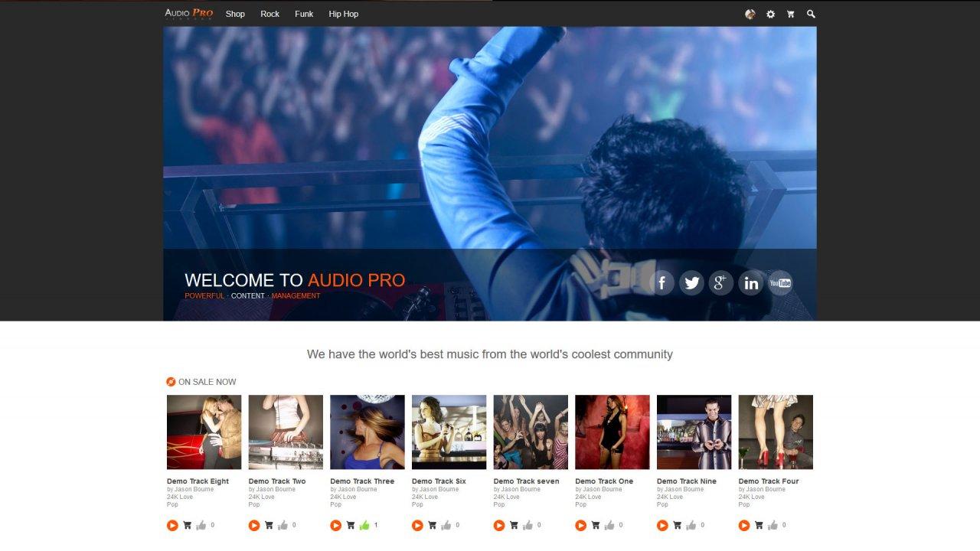
Task: Click the Demo Track seven cover thumbnail
Action: tap(531, 432)
